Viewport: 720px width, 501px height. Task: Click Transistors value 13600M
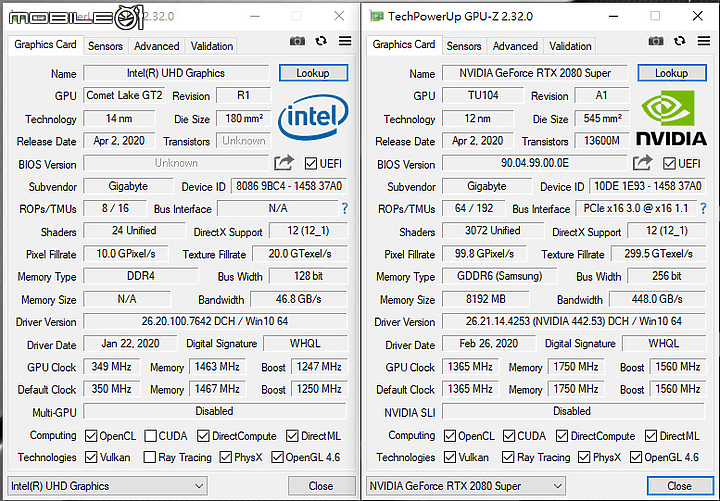pyautogui.click(x=602, y=141)
